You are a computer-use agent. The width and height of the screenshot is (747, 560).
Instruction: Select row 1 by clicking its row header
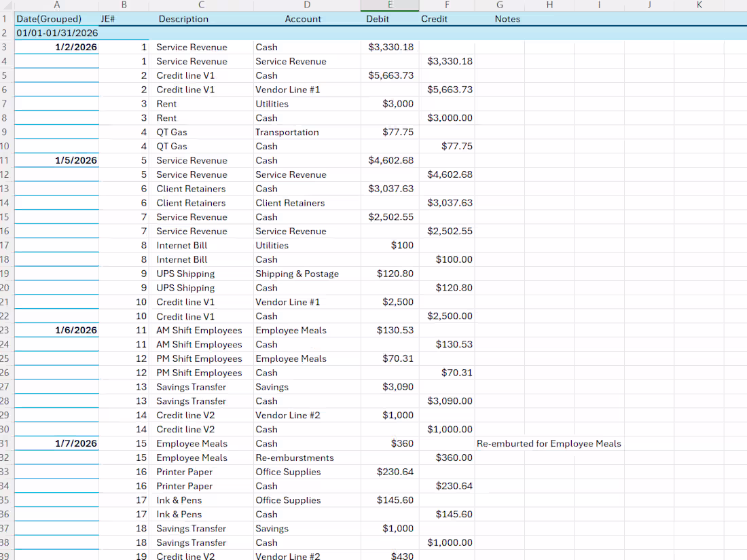click(x=6, y=18)
